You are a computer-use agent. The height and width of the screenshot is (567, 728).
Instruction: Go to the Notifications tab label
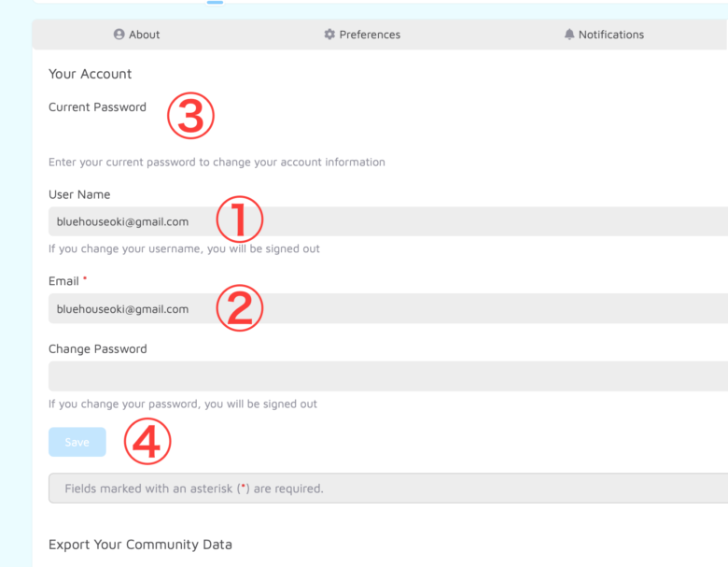(x=611, y=35)
